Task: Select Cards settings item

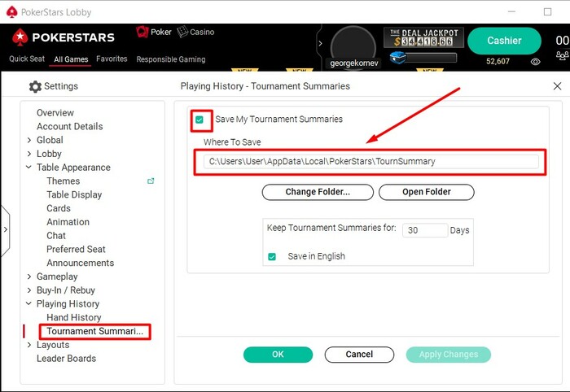Action: pyautogui.click(x=59, y=208)
